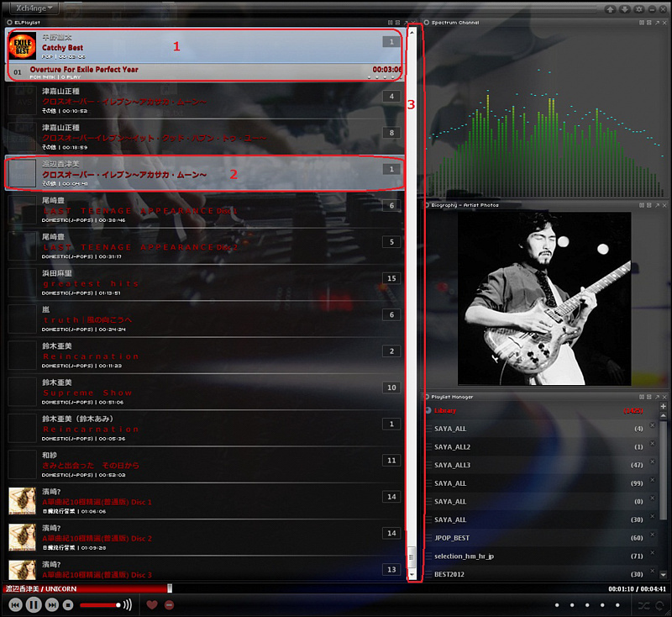
Task: Expand the 鈴木亜美 Supreme Show album
Action: 205,393
